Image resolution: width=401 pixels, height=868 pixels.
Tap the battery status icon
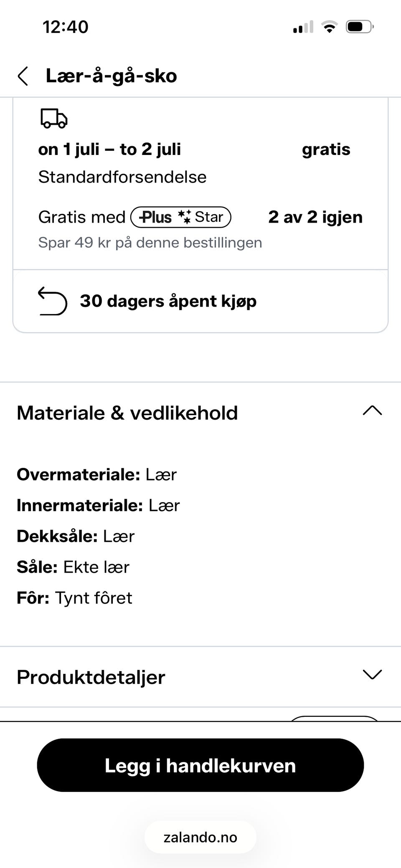(x=360, y=27)
